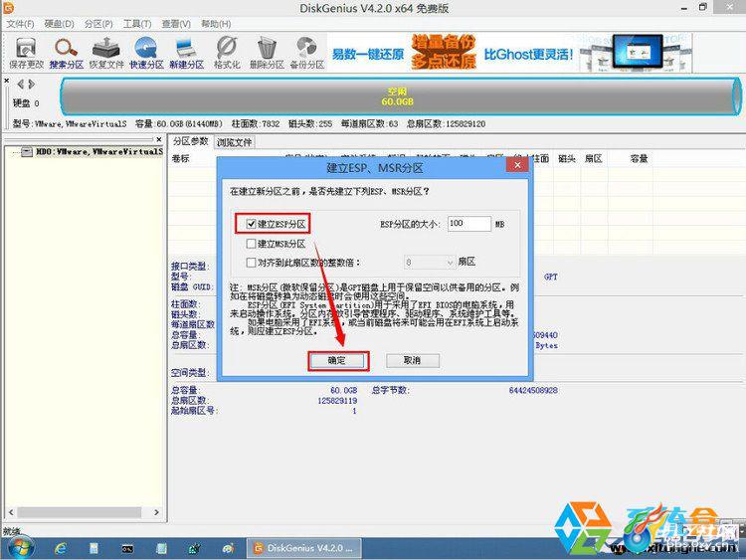Click the GPT partition table type text
746x560 pixels.
click(x=550, y=277)
